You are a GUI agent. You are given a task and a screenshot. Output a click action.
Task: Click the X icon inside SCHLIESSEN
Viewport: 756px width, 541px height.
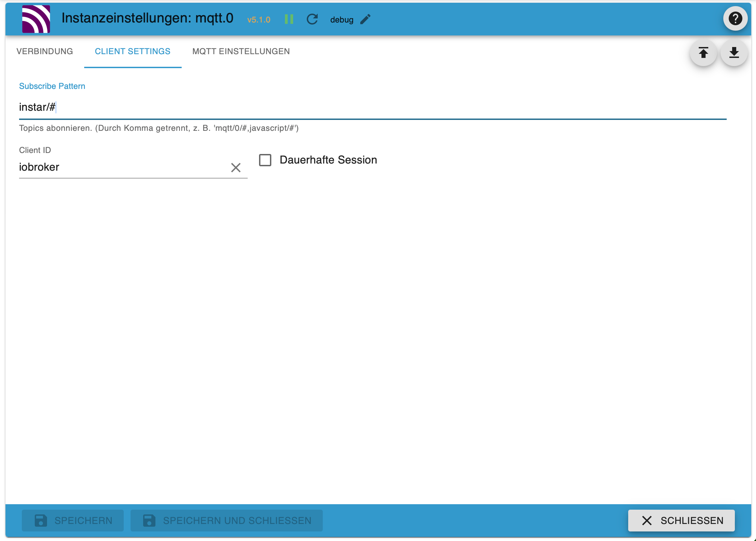(x=647, y=520)
